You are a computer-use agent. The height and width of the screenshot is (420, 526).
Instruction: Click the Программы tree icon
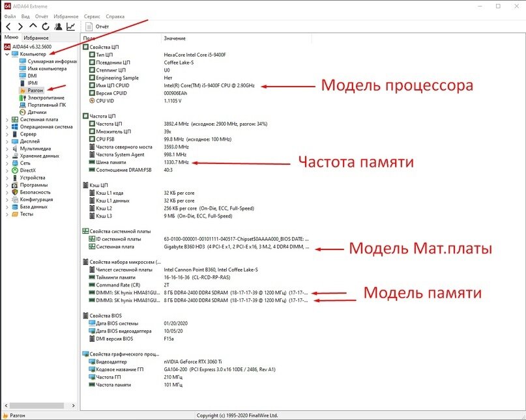pyautogui.click(x=15, y=185)
